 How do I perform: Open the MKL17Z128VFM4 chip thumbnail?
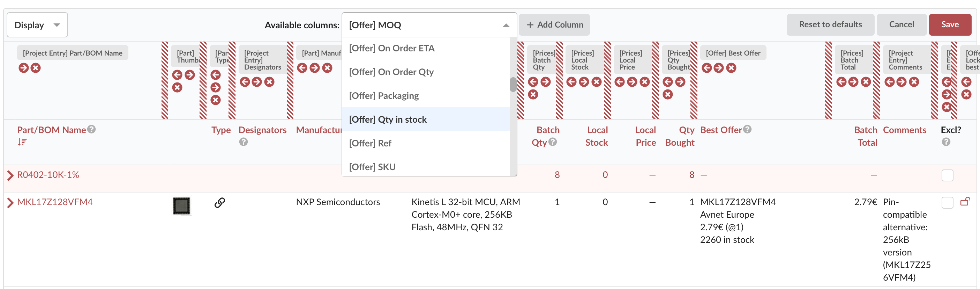click(181, 206)
